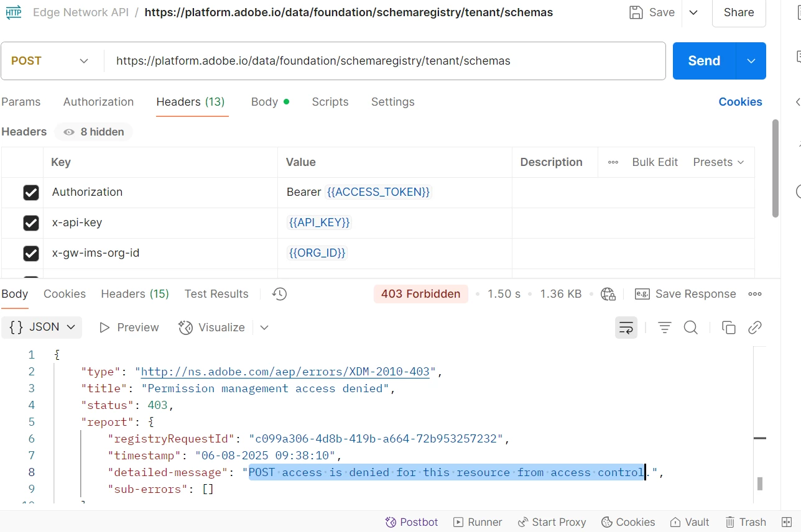Image resolution: width=801 pixels, height=532 pixels.
Task: Open Trash in the status bar
Action: coord(745,522)
